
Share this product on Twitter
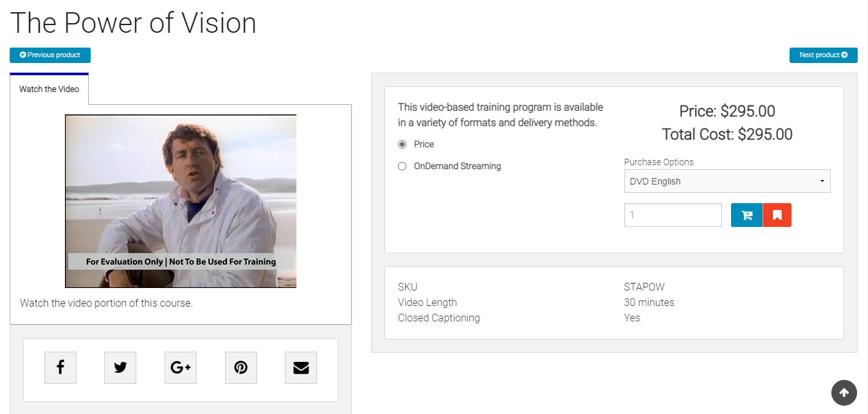[x=120, y=368]
